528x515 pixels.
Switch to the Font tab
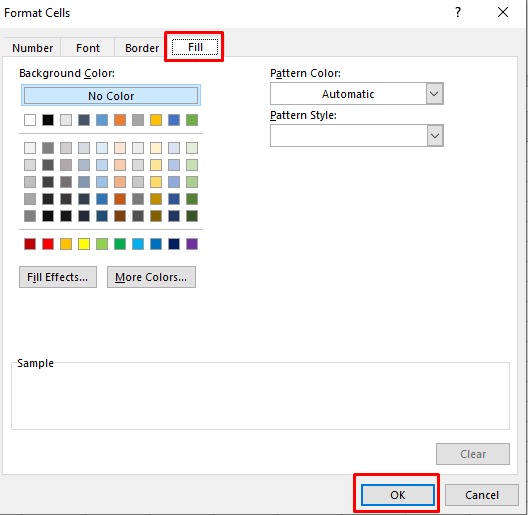(88, 48)
